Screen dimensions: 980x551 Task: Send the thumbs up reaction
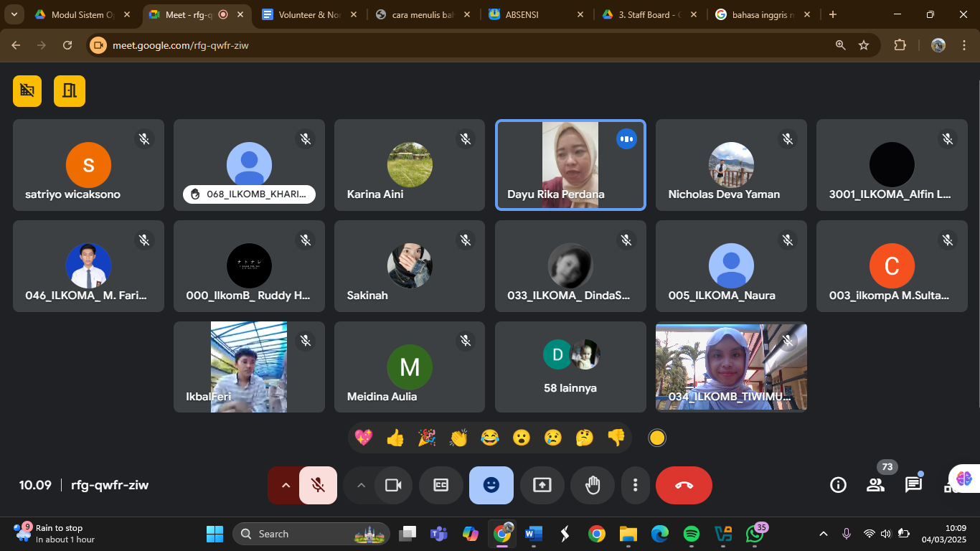click(x=395, y=438)
